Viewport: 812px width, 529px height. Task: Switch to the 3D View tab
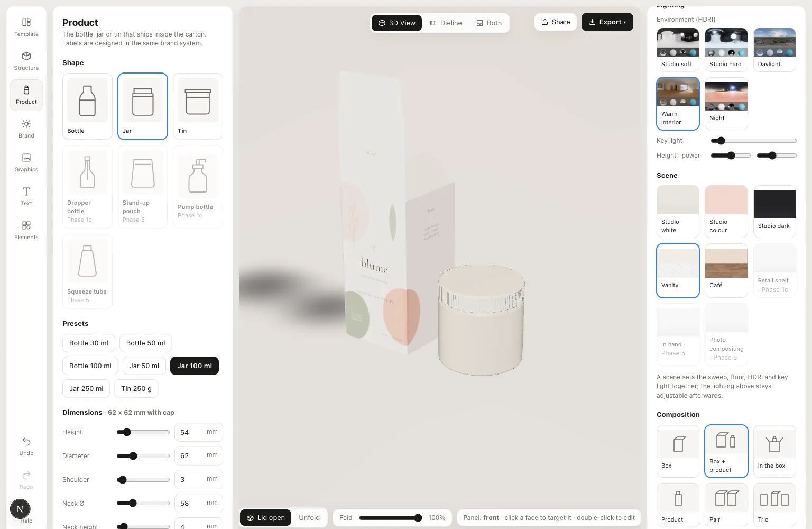396,23
